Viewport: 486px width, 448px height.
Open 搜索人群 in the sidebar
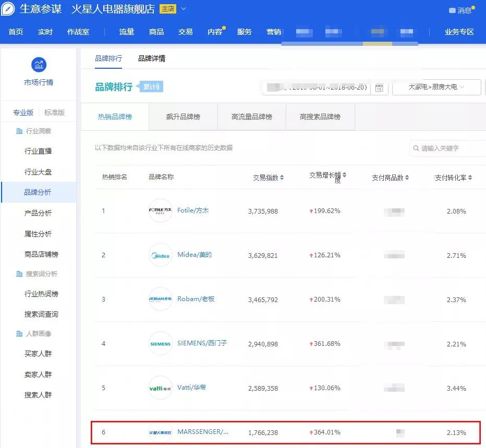tap(38, 395)
